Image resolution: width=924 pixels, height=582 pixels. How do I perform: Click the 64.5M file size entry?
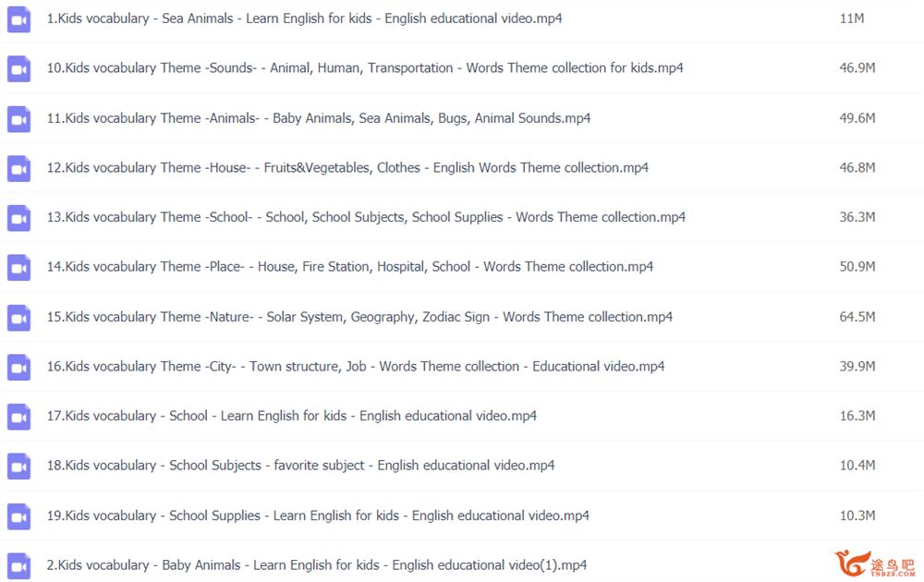tap(857, 317)
